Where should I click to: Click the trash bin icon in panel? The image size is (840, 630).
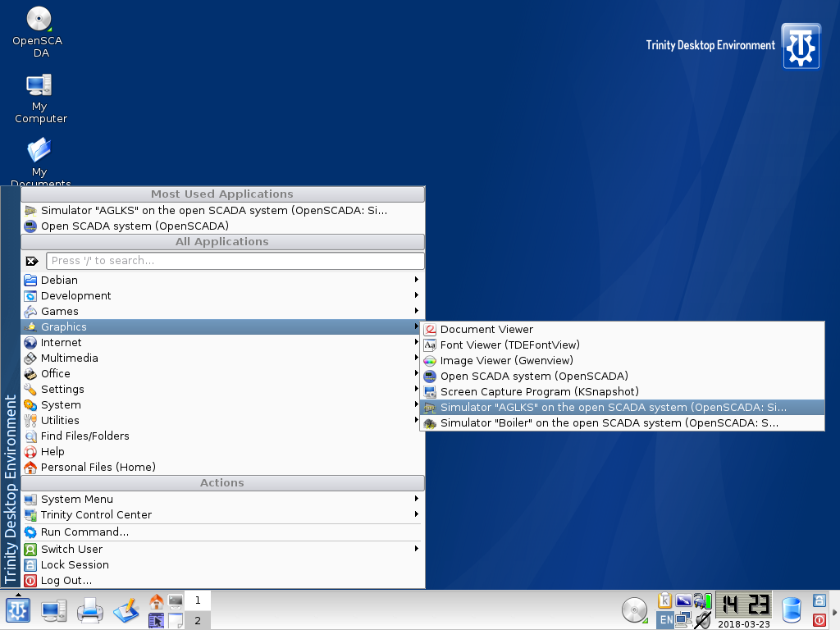pyautogui.click(x=792, y=610)
